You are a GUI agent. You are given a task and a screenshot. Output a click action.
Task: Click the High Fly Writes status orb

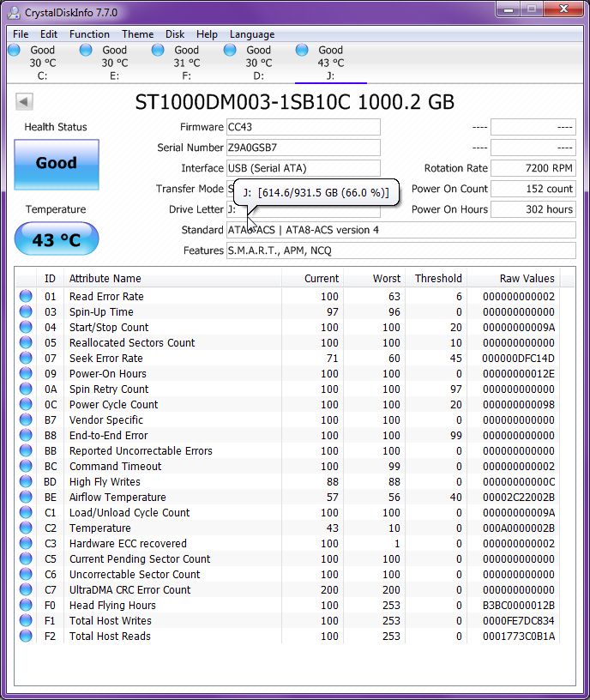pos(26,481)
